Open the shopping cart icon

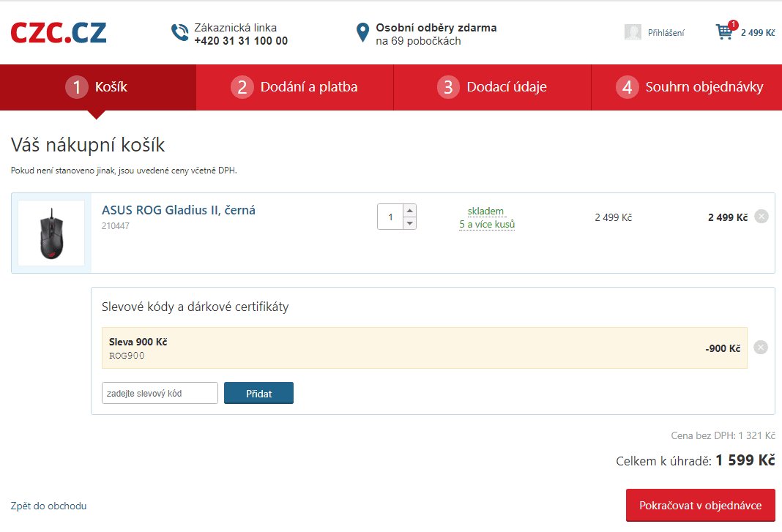pyautogui.click(x=725, y=32)
